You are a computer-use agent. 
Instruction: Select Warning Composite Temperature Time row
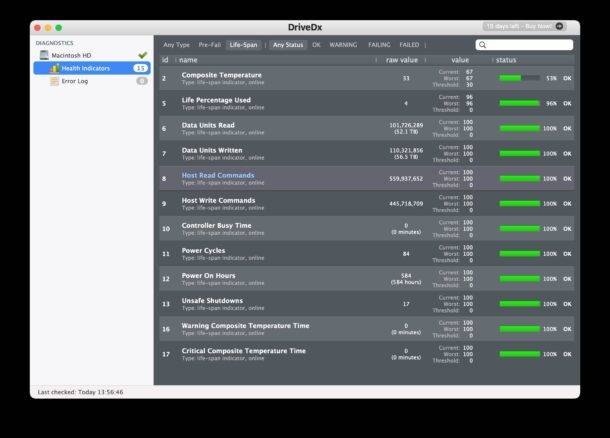366,329
